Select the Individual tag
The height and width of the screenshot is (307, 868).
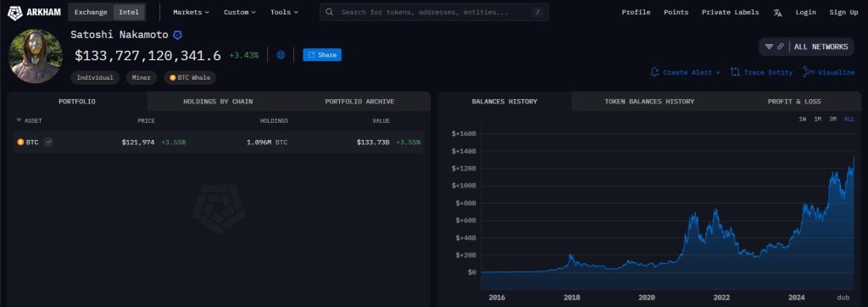pyautogui.click(x=95, y=77)
